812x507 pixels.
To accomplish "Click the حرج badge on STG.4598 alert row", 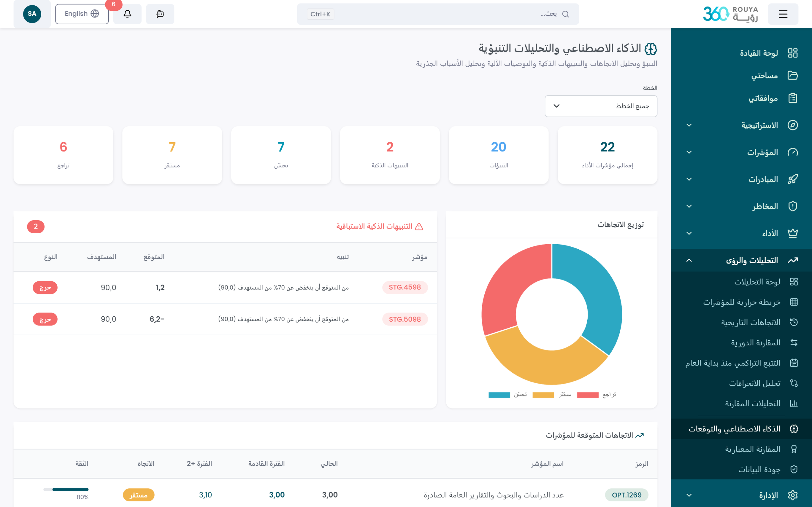I will pos(45,287).
